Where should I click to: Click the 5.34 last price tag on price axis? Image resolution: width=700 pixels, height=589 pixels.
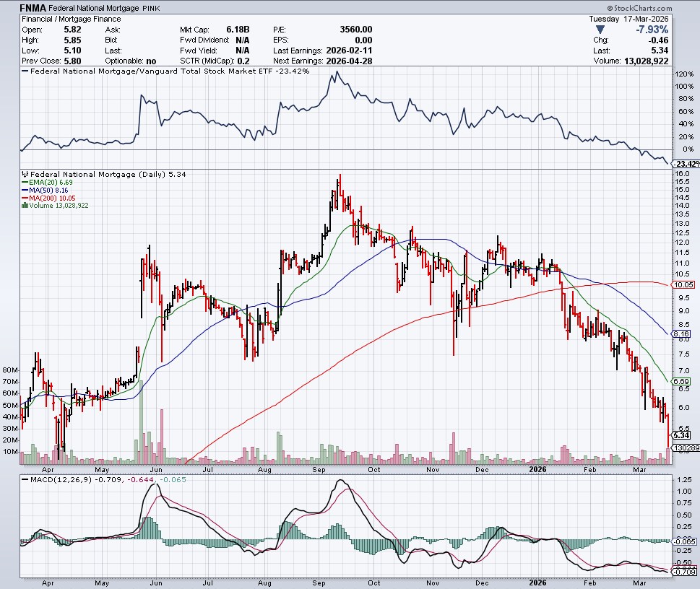point(682,435)
